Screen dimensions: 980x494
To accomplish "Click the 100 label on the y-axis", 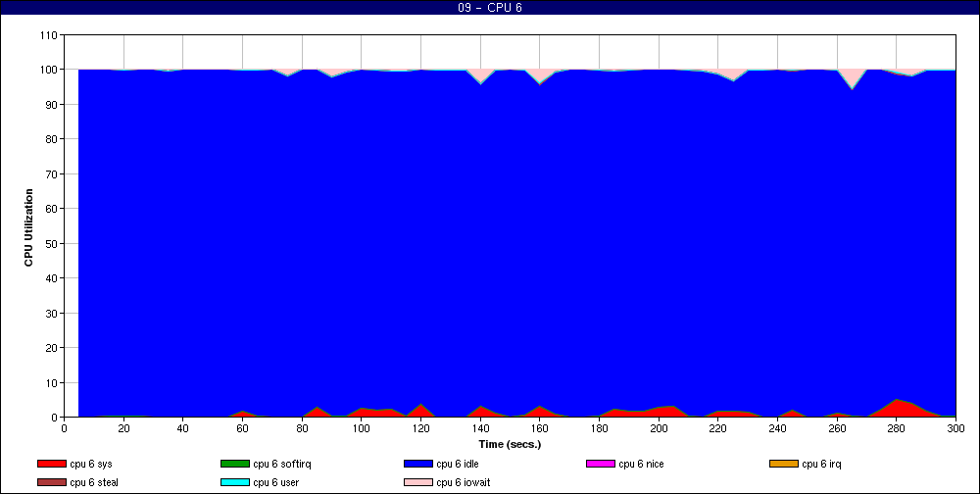I will tap(49, 70).
